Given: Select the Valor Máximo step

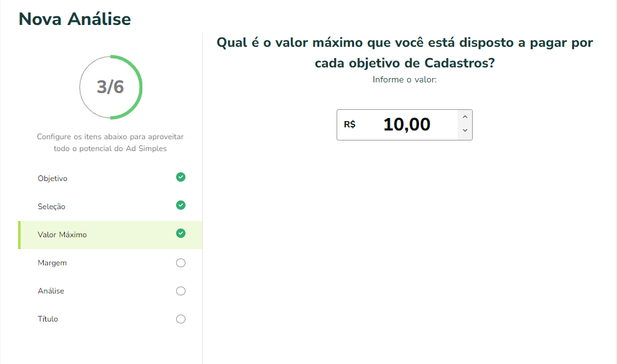Looking at the screenshot, I should pos(111,235).
